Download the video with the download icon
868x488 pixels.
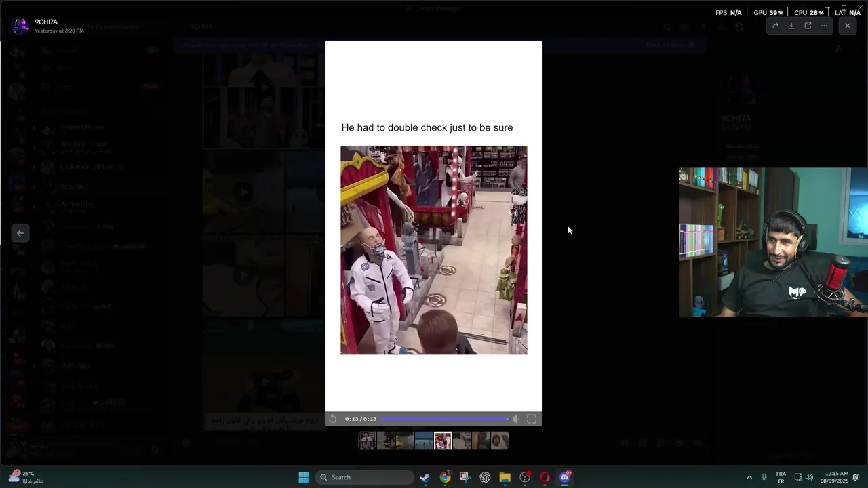(x=791, y=26)
